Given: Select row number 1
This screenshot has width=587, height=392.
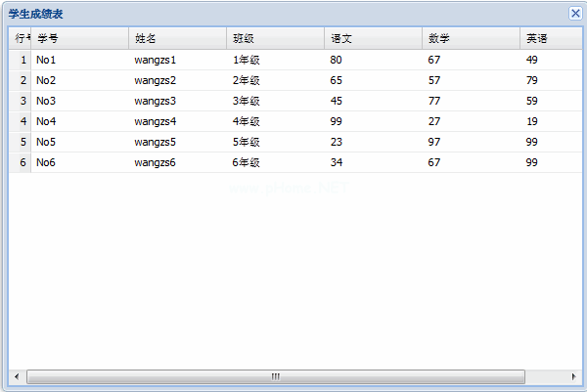Looking at the screenshot, I should pyautogui.click(x=23, y=61).
